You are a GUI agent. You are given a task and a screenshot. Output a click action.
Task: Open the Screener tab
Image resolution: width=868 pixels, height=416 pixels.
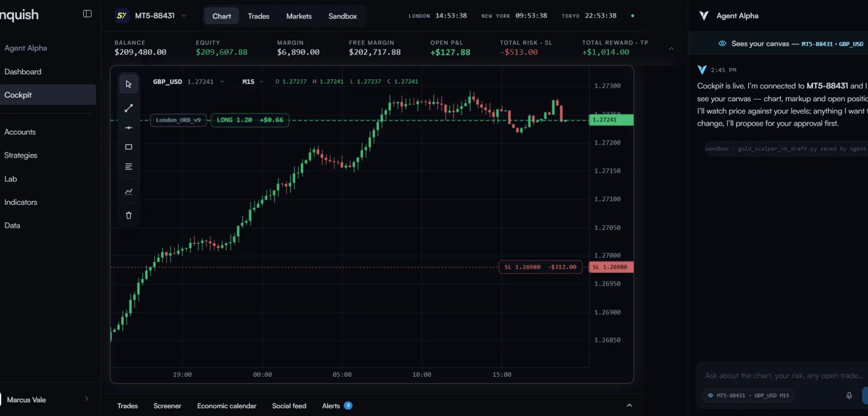click(x=167, y=406)
